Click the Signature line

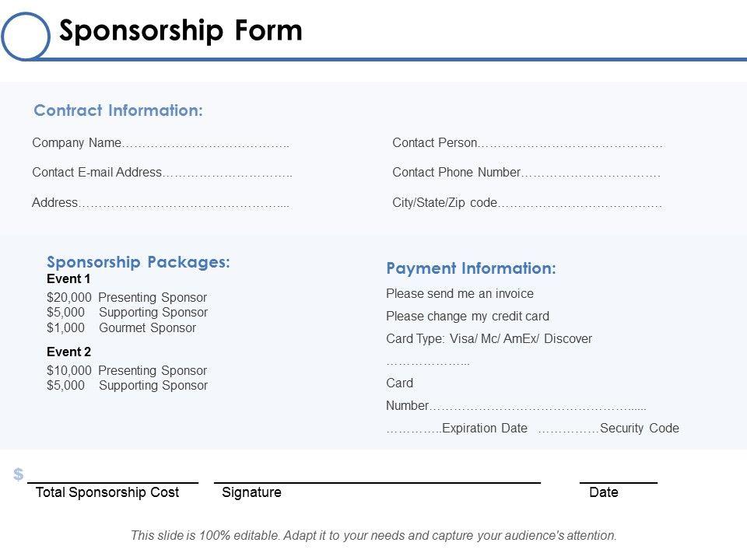click(377, 481)
